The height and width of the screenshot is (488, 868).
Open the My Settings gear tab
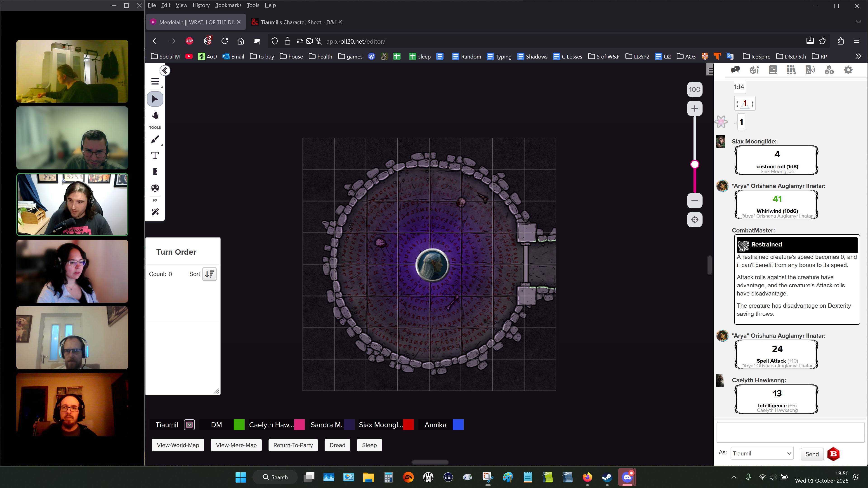pyautogui.click(x=848, y=70)
